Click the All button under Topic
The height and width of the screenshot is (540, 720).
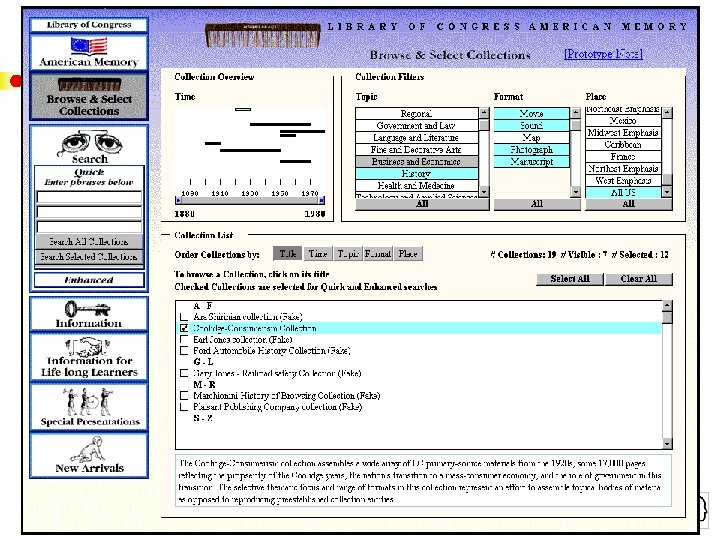(x=422, y=204)
